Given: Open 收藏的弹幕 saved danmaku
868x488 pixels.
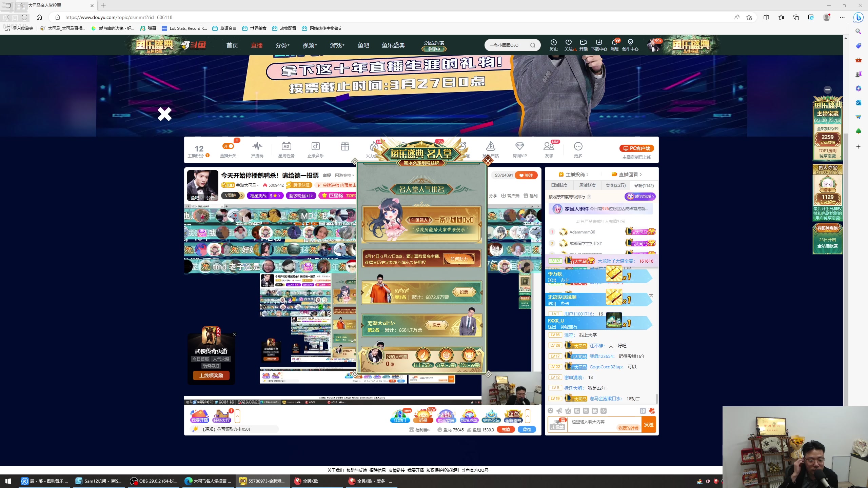Looking at the screenshot, I should pos(628,428).
